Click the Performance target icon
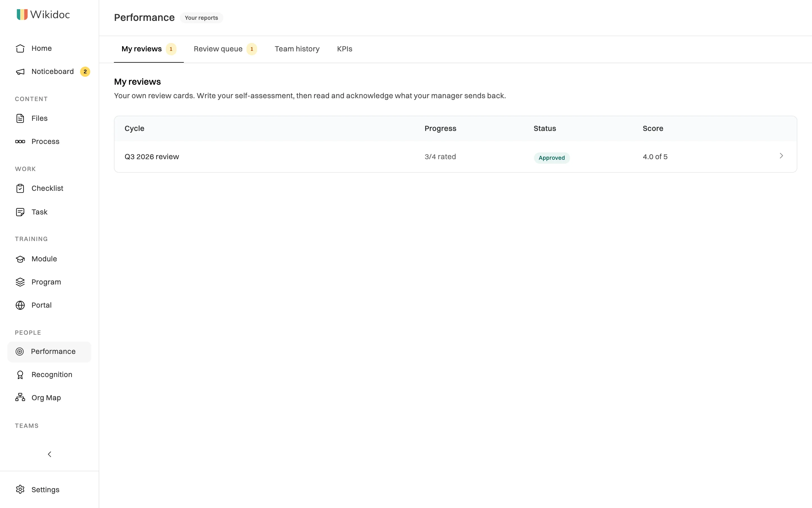Image resolution: width=812 pixels, height=508 pixels. pyautogui.click(x=20, y=351)
